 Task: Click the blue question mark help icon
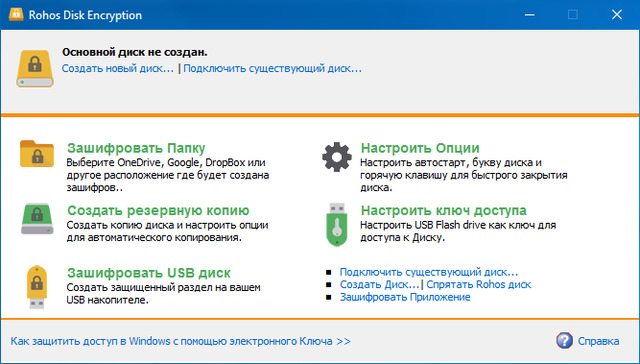(564, 340)
